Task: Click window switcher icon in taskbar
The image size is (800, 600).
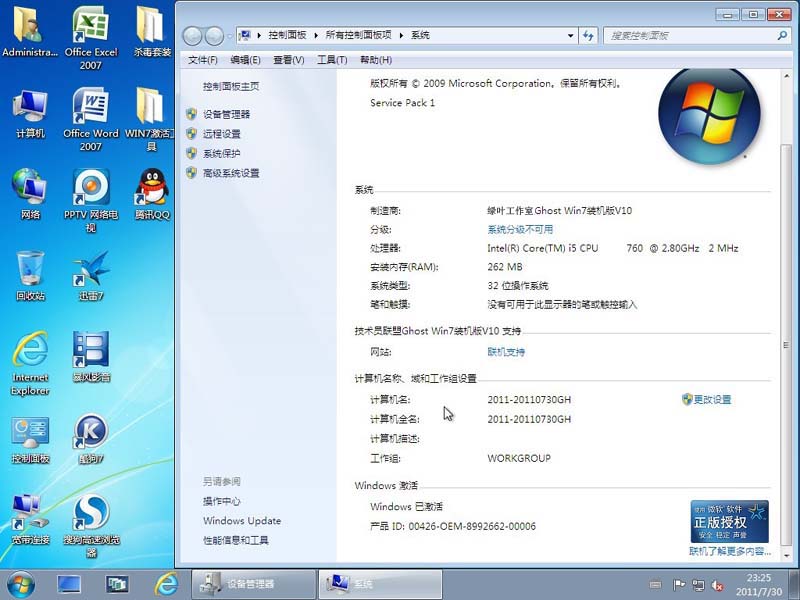Action: (x=117, y=585)
